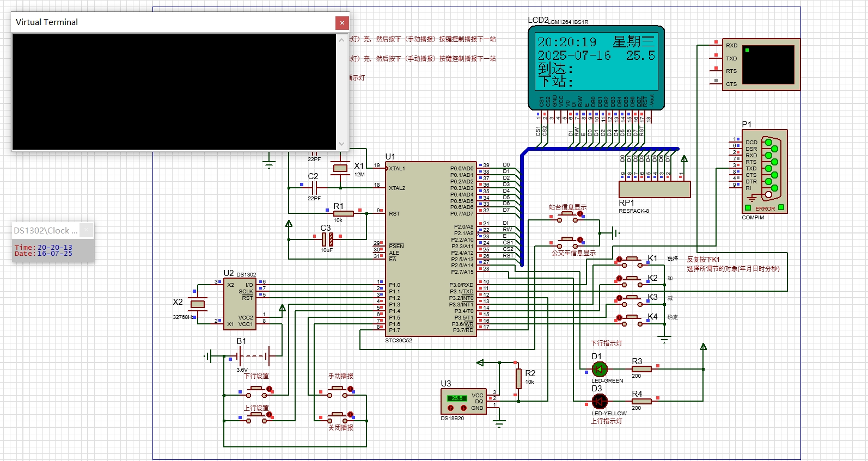Click inside the black Virtual Terminal output area
This screenshot has height=461, width=868.
click(x=174, y=91)
